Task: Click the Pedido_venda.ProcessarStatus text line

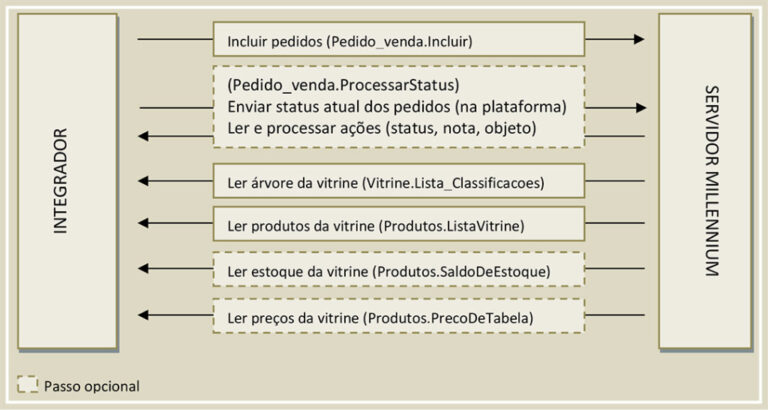Action: [x=343, y=84]
